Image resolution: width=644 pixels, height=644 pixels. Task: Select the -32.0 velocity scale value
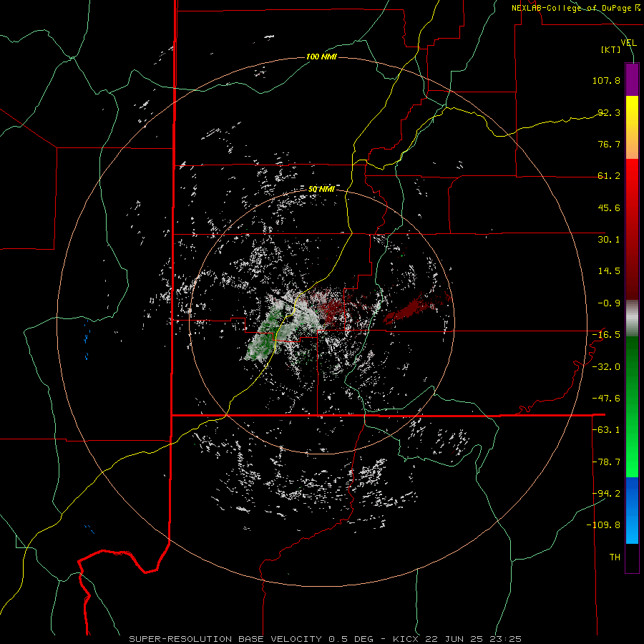point(606,367)
